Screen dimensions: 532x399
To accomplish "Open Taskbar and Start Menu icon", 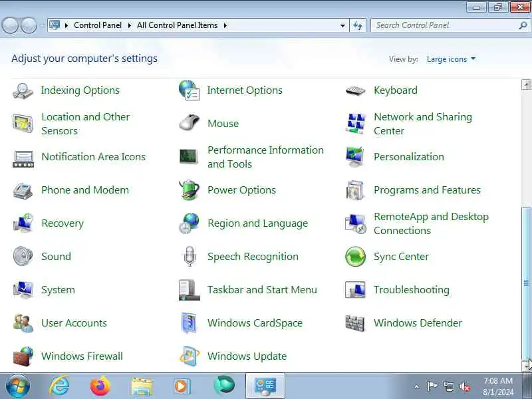I will click(x=189, y=290).
